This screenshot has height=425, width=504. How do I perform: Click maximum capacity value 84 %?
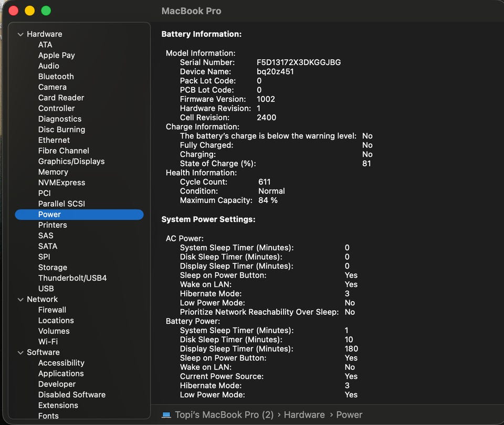coord(268,200)
